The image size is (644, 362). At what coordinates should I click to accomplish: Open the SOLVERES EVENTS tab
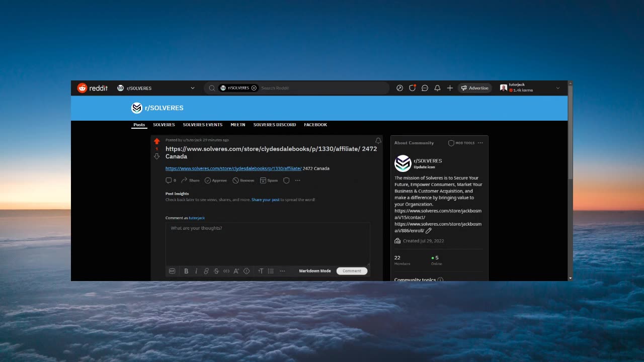(x=203, y=125)
